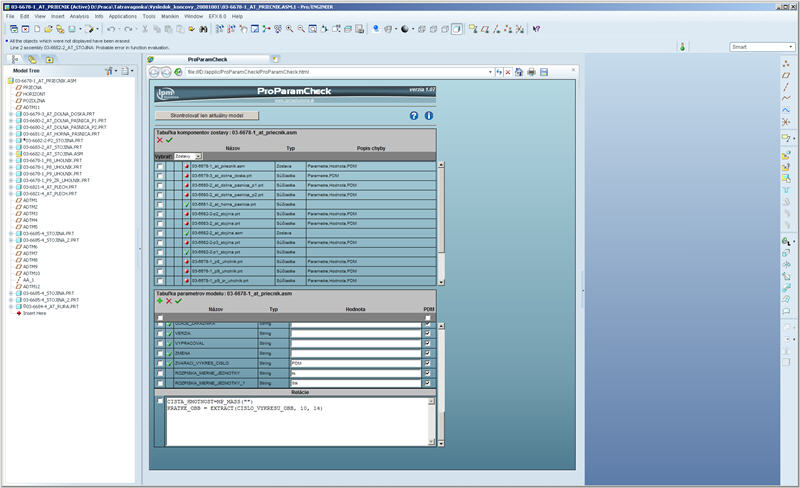This screenshot has height=488, width=800.
Task: Open the Tools menu
Action: (x=149, y=16)
